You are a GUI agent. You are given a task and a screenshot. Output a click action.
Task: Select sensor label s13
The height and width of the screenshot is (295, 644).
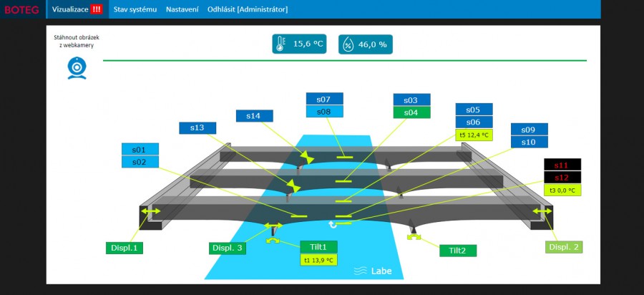[x=197, y=127]
